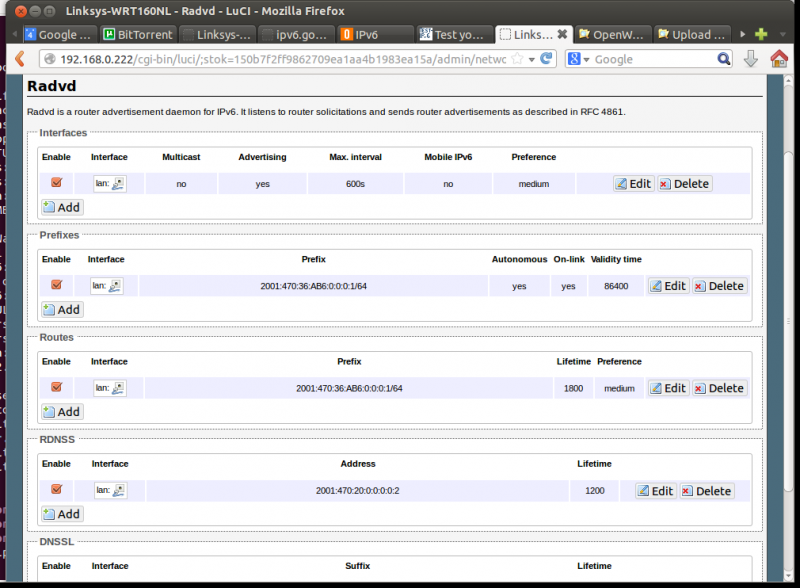Image resolution: width=800 pixels, height=588 pixels.
Task: Click the downloads arrow icon in the toolbar
Action: [750, 58]
